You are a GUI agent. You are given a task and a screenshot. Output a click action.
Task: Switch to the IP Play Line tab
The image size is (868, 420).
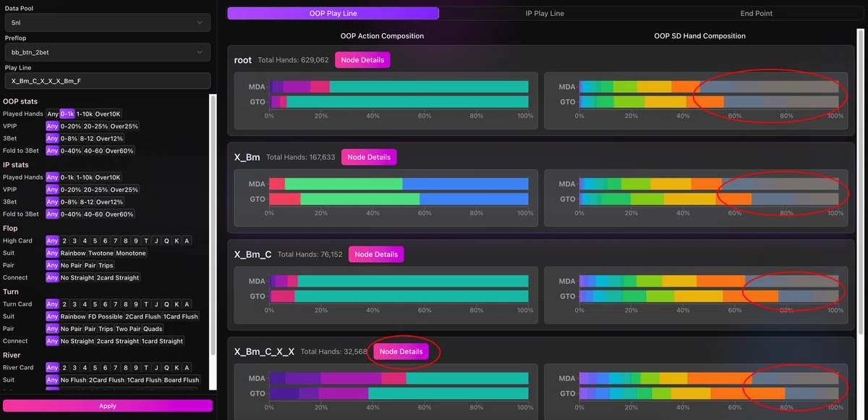tap(545, 13)
